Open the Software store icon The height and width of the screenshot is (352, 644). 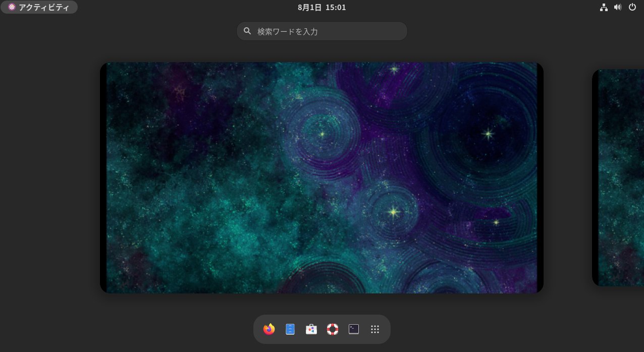coord(311,329)
